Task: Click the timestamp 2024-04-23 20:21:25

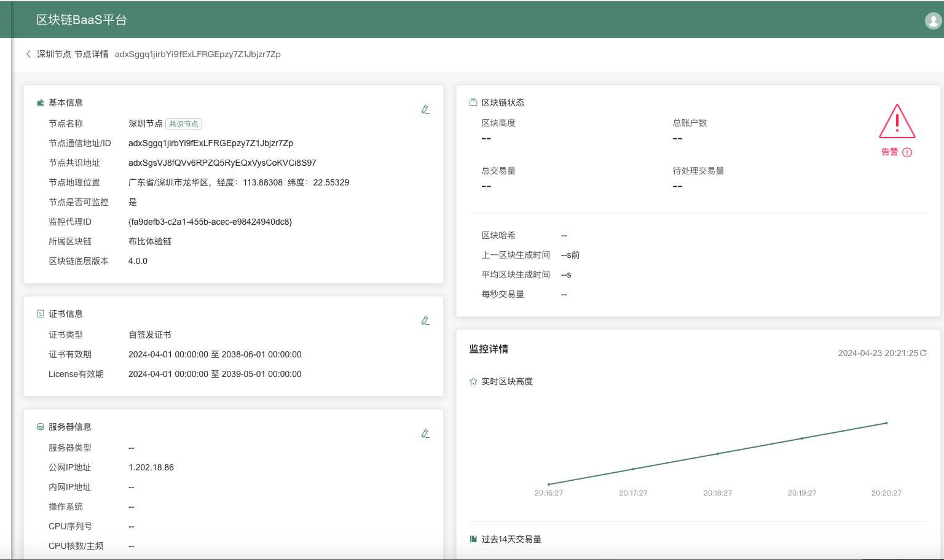Action: click(878, 353)
